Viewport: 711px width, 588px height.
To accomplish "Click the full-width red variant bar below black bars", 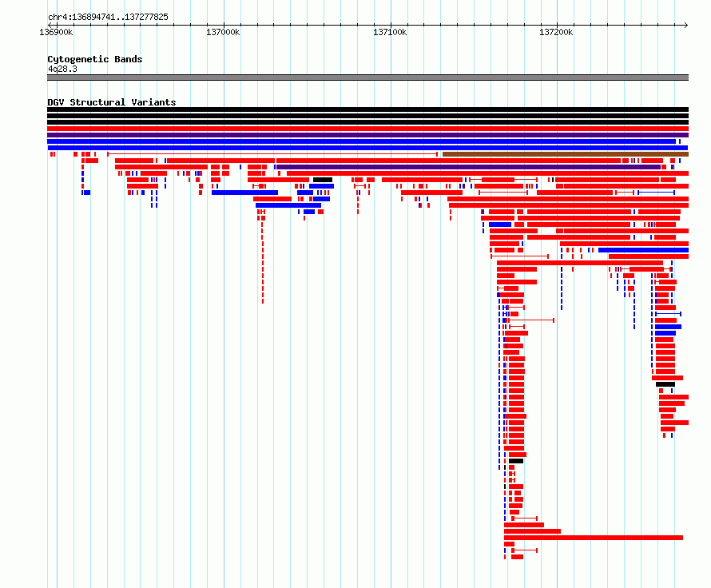I will [x=367, y=129].
